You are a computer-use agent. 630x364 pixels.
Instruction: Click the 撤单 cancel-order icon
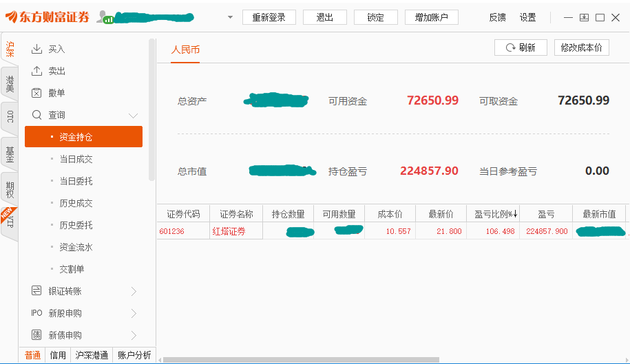tap(36, 93)
